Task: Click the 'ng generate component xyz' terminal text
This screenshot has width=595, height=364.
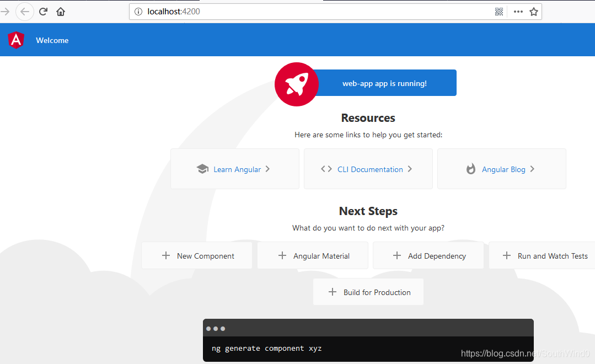Action: [267, 349]
